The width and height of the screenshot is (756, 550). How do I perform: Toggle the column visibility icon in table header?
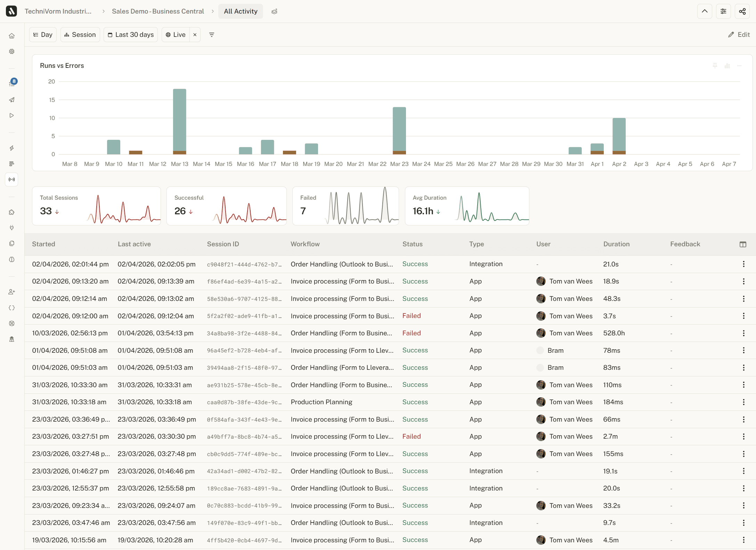743,244
